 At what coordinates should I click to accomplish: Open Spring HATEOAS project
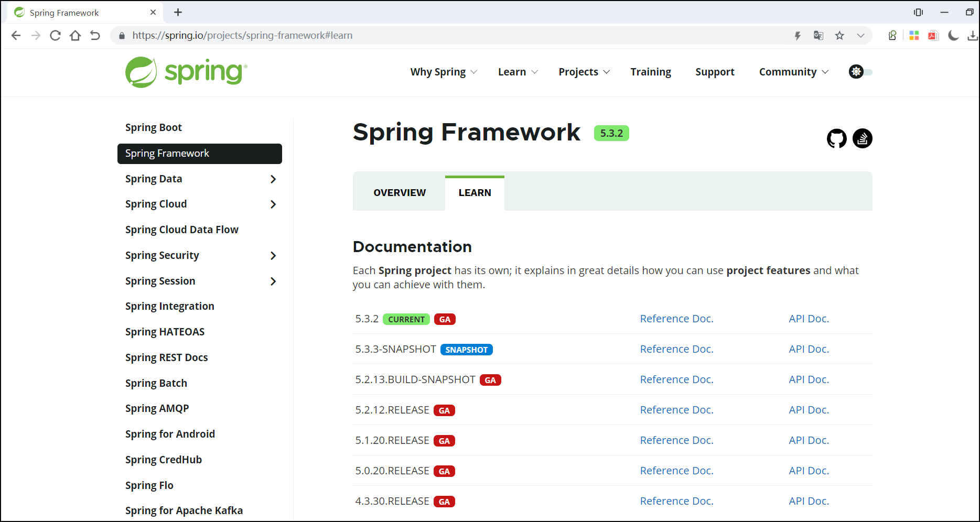pos(165,332)
